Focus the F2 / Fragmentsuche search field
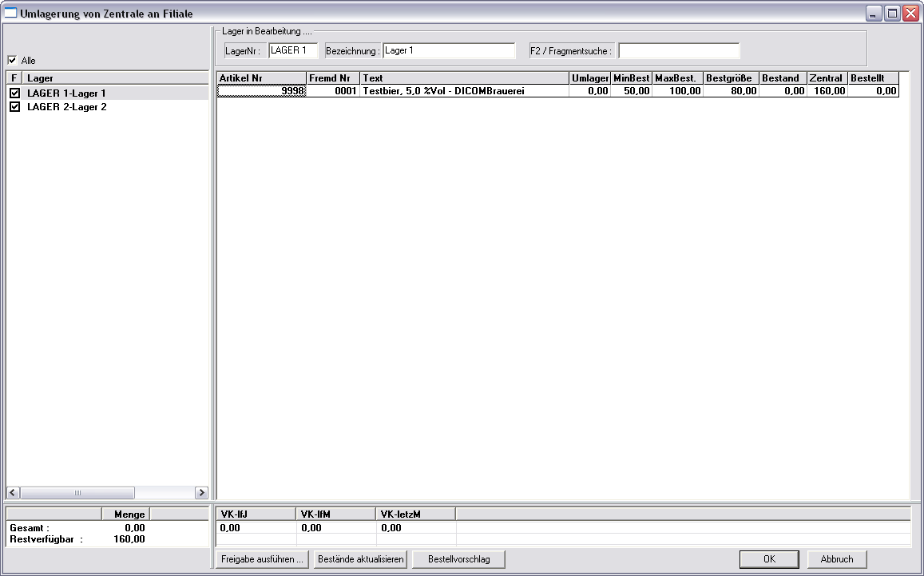The image size is (924, 576). [679, 51]
